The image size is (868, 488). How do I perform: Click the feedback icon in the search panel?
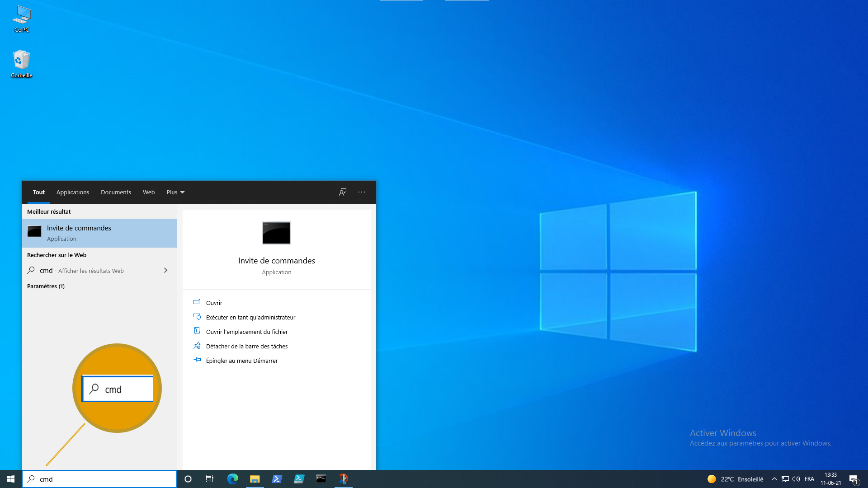point(343,192)
